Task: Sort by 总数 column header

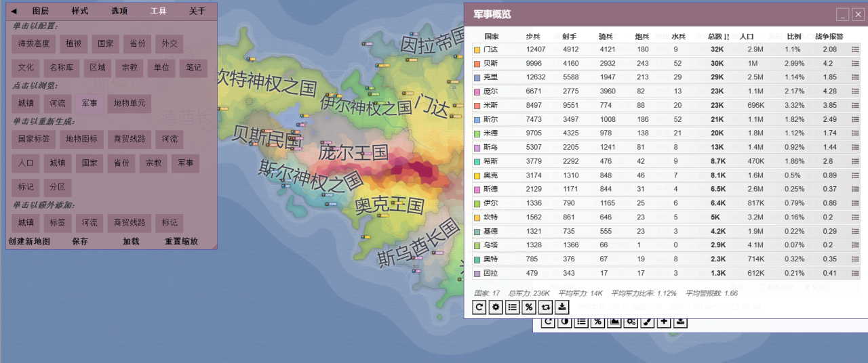Action: [717, 37]
